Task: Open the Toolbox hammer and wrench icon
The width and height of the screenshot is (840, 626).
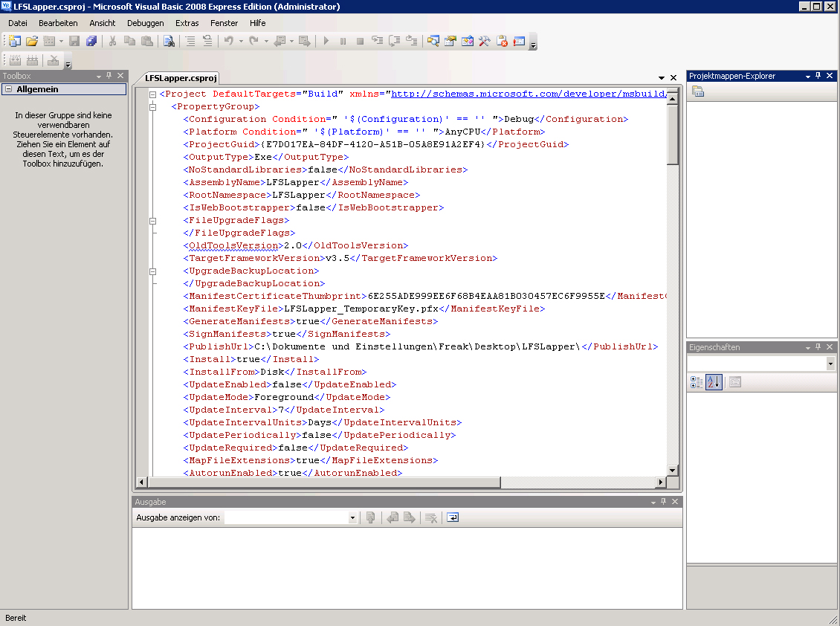Action: click(x=485, y=42)
